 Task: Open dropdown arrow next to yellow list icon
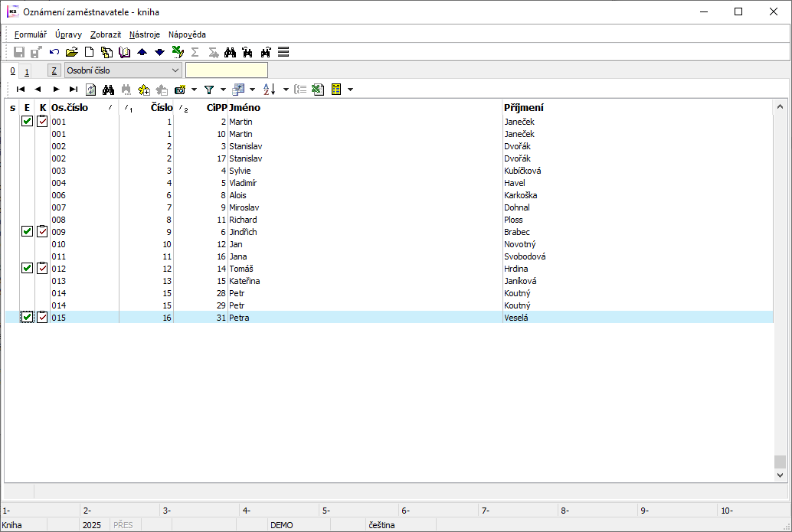click(x=350, y=90)
